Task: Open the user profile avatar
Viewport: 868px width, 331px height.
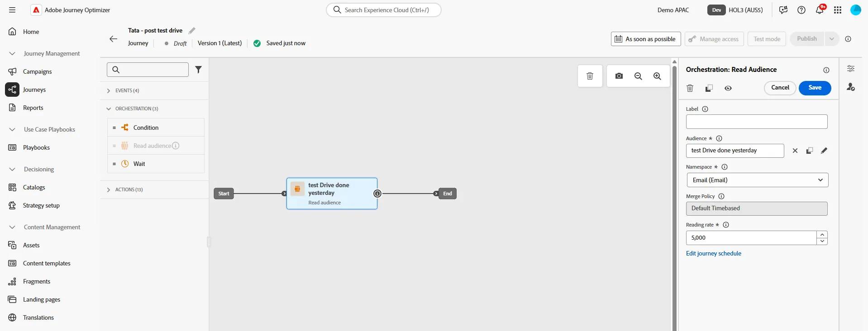Action: (x=856, y=10)
